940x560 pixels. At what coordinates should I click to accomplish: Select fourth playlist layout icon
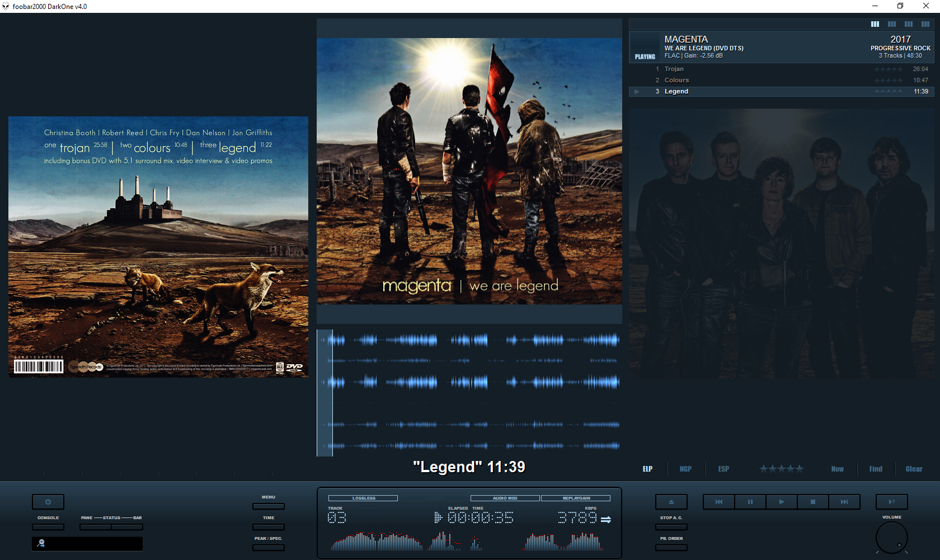tap(925, 24)
